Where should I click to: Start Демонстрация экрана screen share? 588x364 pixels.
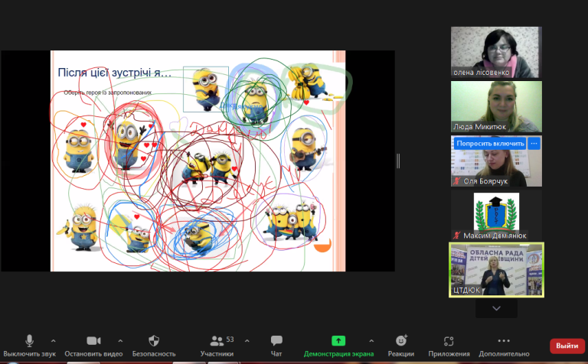coord(338,346)
